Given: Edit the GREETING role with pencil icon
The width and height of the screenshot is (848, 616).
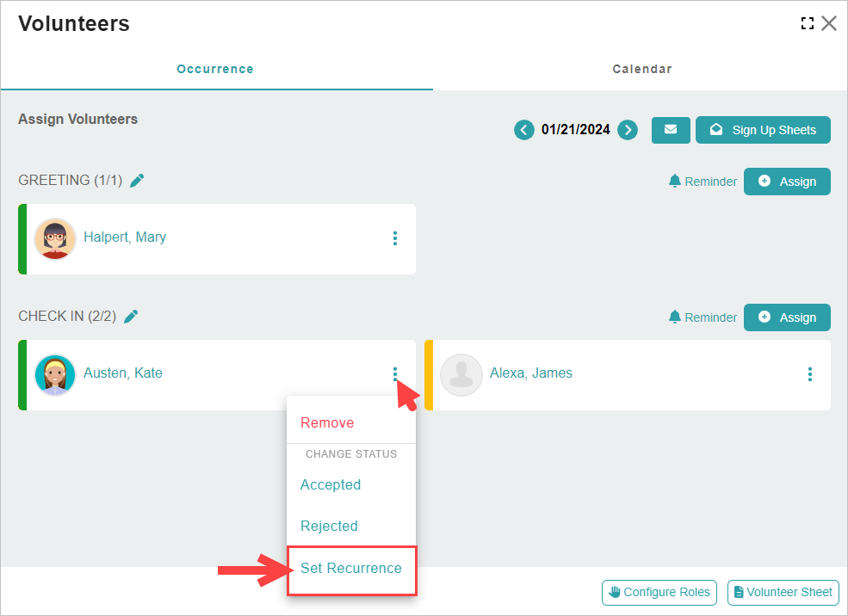Looking at the screenshot, I should point(137,180).
